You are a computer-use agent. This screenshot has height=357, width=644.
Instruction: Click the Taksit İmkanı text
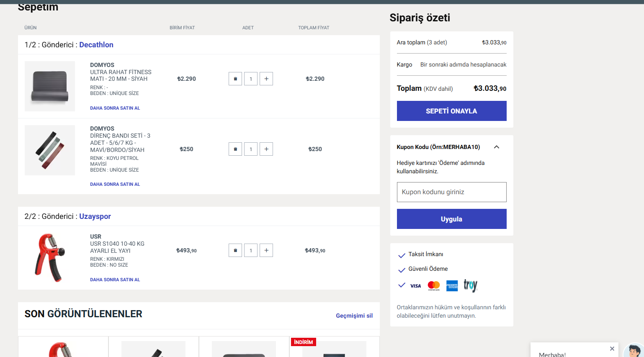click(x=426, y=254)
